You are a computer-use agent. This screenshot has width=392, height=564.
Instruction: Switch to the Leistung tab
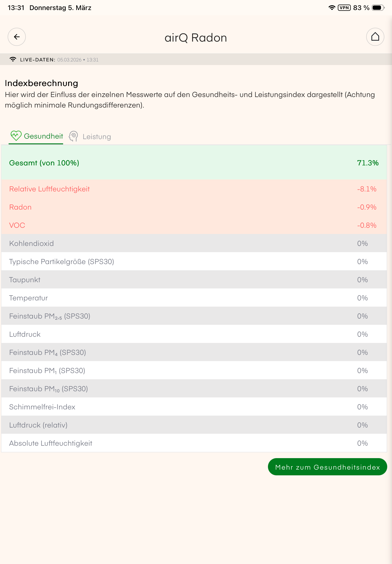coord(97,136)
